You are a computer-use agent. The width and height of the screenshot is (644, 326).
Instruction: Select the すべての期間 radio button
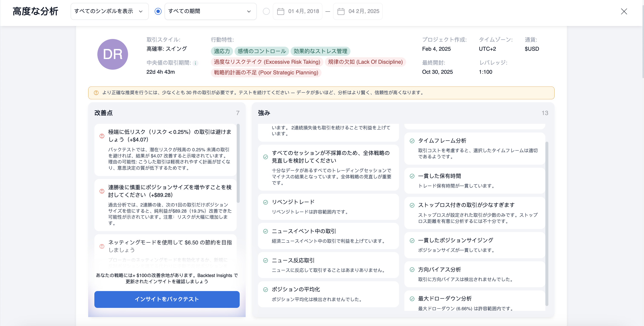pyautogui.click(x=158, y=11)
